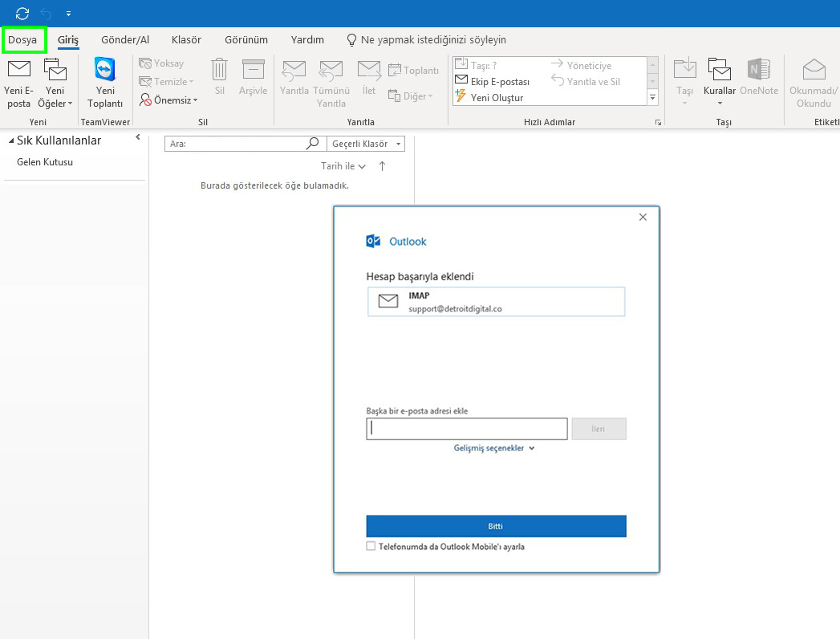Click the Send/Receive icon in title bar
840x639 pixels.
coord(20,13)
